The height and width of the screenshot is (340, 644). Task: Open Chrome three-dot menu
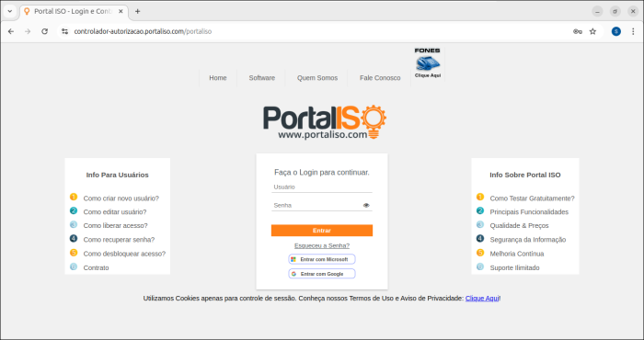click(x=633, y=31)
